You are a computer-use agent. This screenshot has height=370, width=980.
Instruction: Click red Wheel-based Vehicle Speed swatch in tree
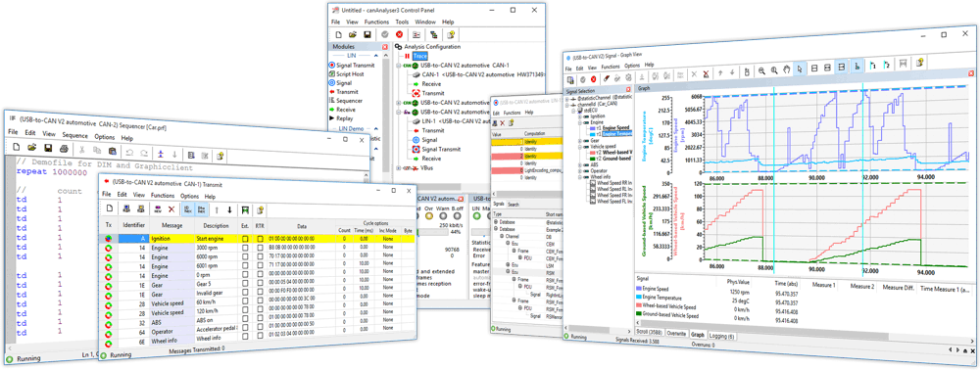[593, 153]
